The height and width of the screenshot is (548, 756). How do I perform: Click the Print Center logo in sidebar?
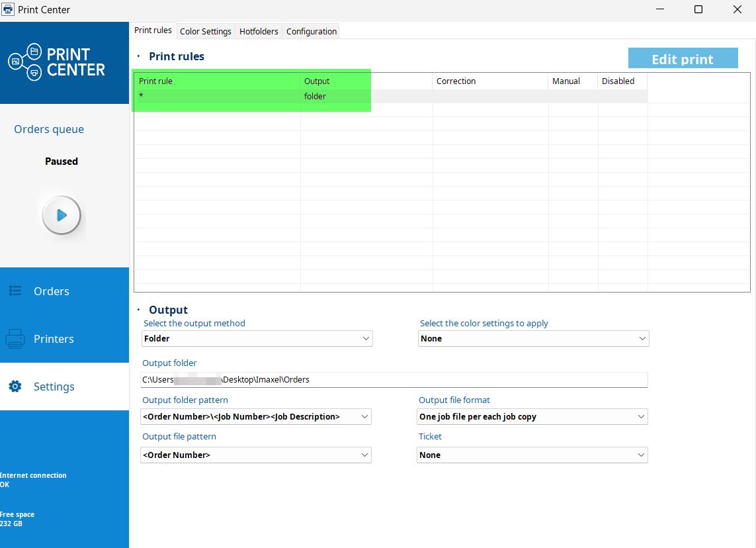click(57, 62)
